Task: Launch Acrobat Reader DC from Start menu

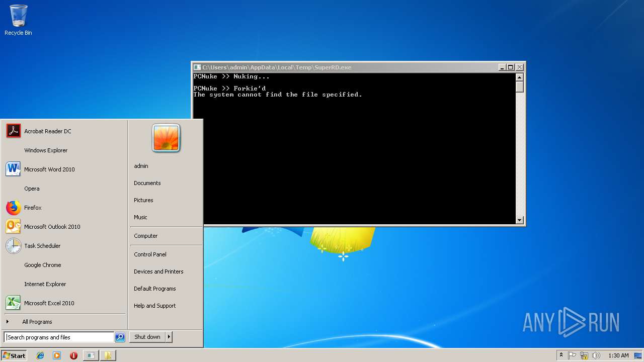Action: click(64, 131)
